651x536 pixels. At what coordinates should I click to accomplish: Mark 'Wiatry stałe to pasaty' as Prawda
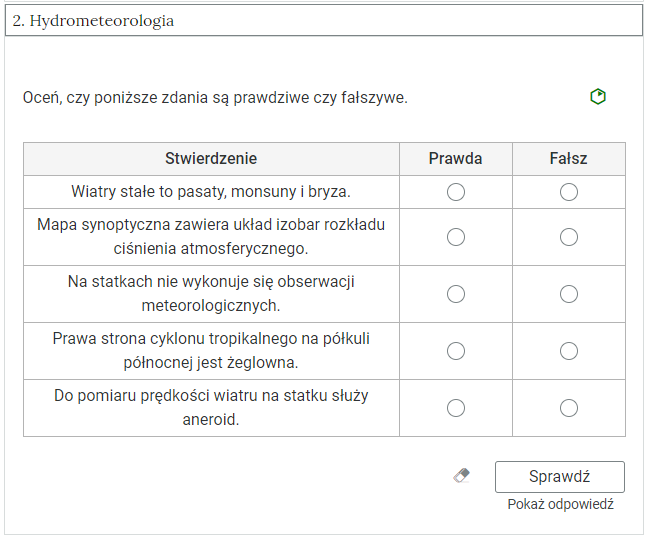pos(455,192)
